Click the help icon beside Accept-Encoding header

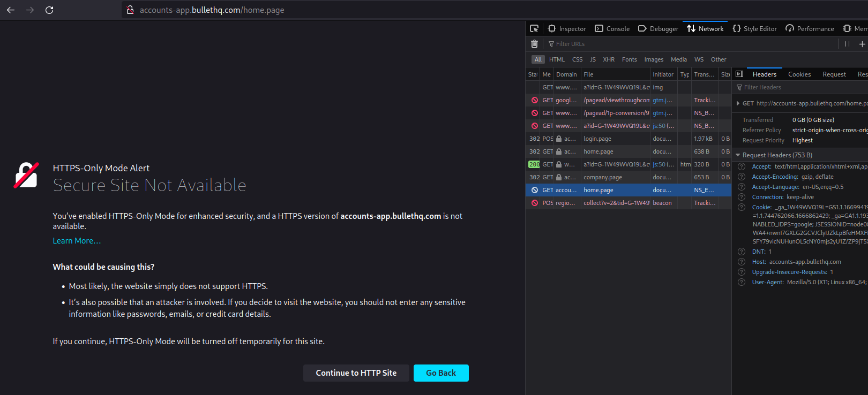pos(742,177)
